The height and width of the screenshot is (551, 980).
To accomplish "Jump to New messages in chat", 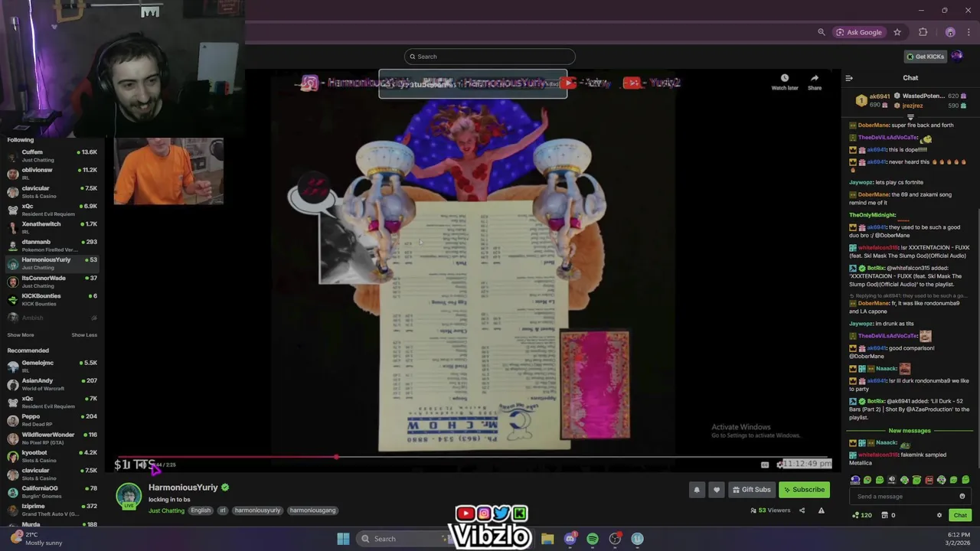I will tap(910, 431).
